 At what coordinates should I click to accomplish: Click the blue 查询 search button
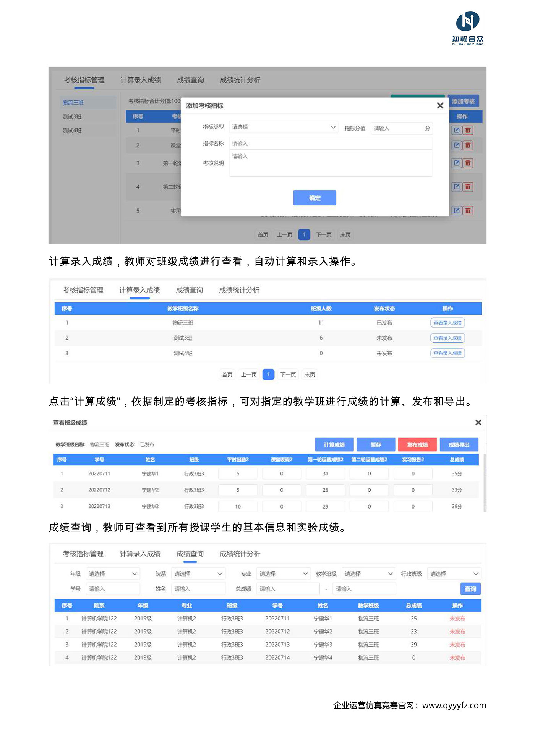tap(470, 589)
